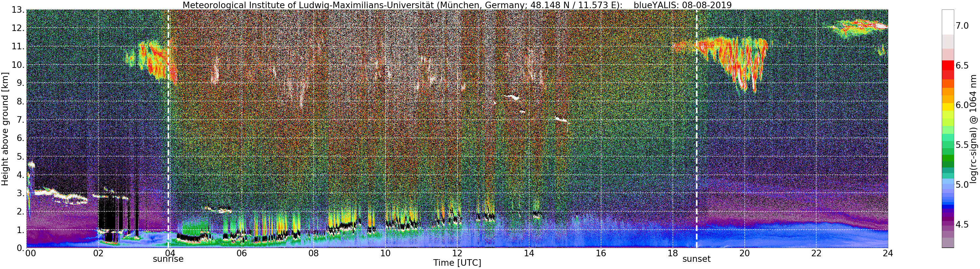Click the time axis tick label 14
The height and width of the screenshot is (269, 980).
pyautogui.click(x=529, y=253)
